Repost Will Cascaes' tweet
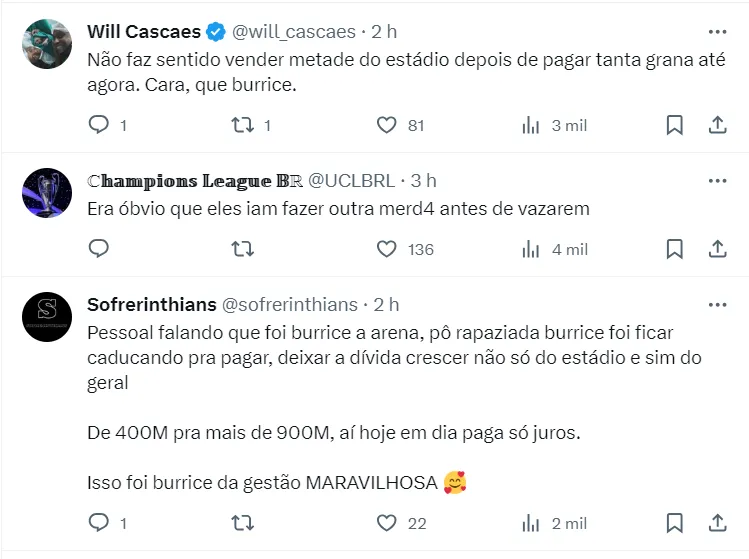 pyautogui.click(x=242, y=125)
